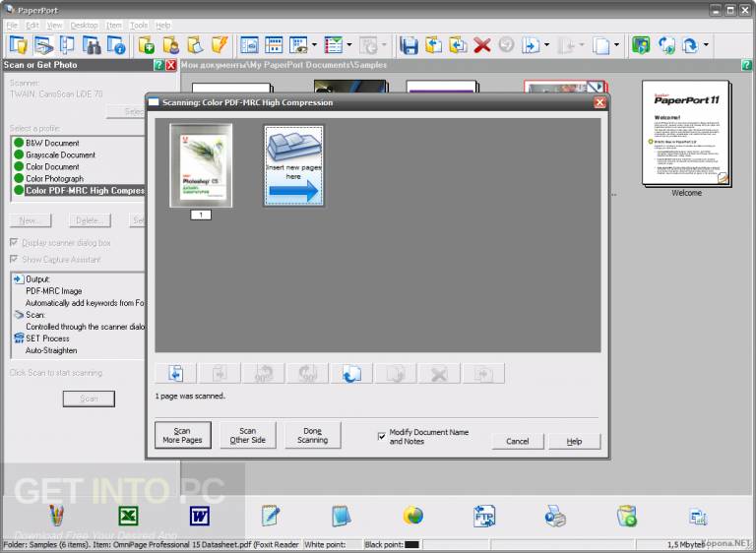Open dropdown arrow next to page view icon
The height and width of the screenshot is (553, 756).
[314, 45]
